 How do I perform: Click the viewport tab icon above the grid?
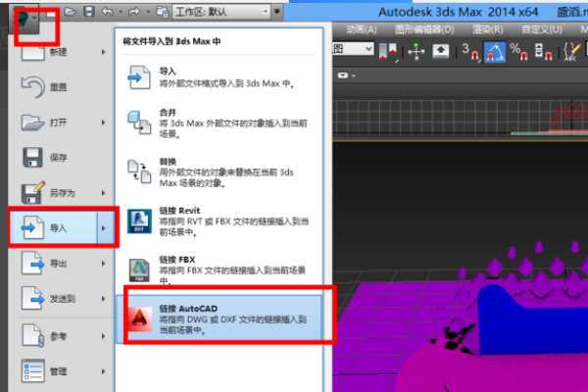coord(343,75)
